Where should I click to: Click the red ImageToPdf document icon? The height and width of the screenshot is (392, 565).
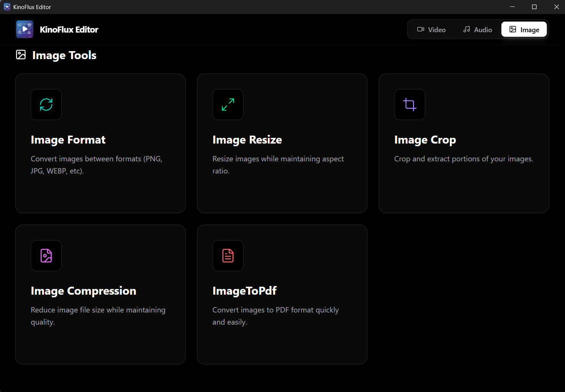point(228,256)
